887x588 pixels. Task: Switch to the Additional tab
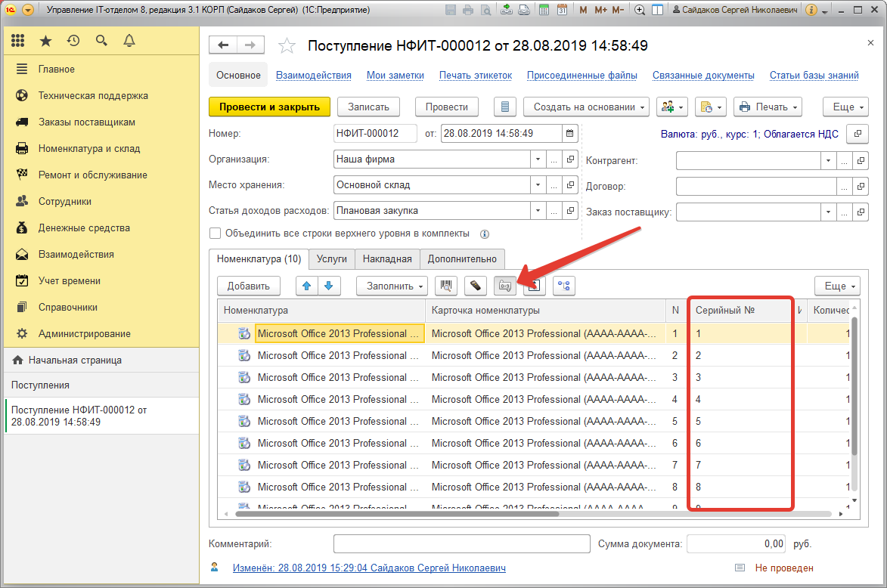point(462,259)
